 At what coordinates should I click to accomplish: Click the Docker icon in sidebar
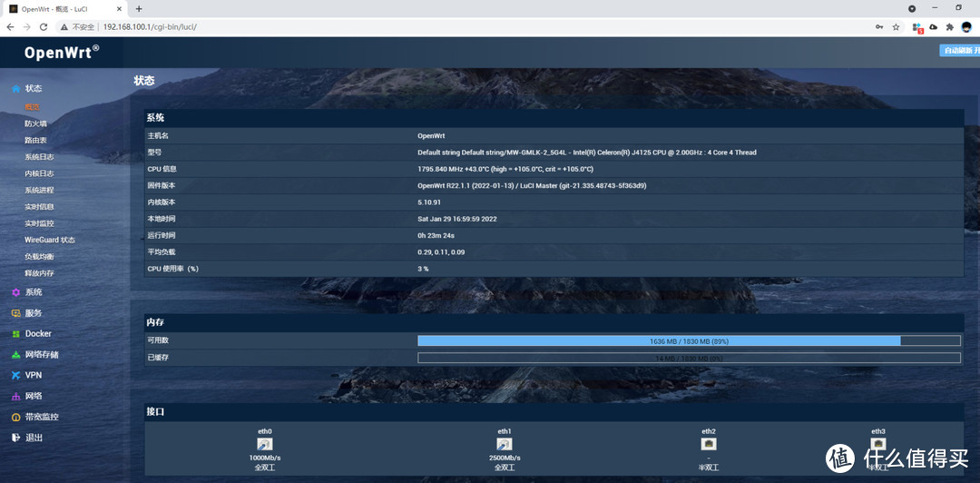(x=15, y=334)
